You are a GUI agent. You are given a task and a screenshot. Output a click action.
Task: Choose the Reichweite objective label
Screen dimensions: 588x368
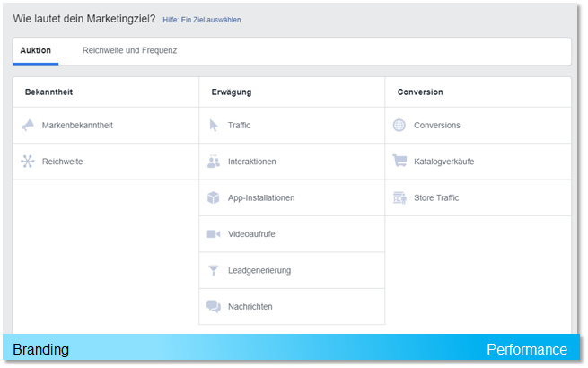[62, 162]
